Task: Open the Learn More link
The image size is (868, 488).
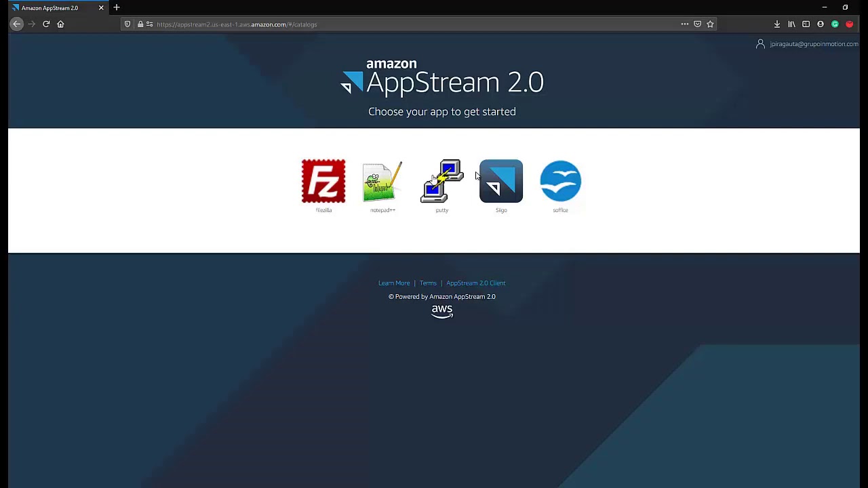Action: [394, 283]
